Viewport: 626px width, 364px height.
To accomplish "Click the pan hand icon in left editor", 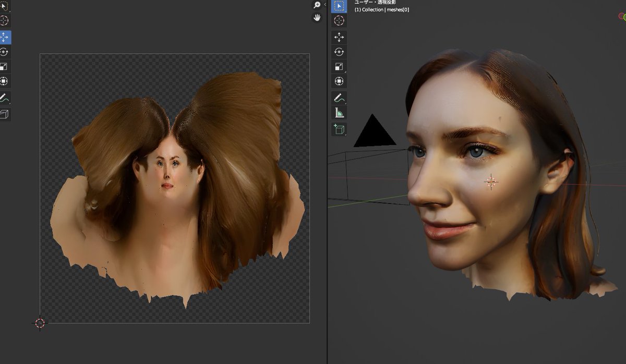I will click(x=317, y=17).
